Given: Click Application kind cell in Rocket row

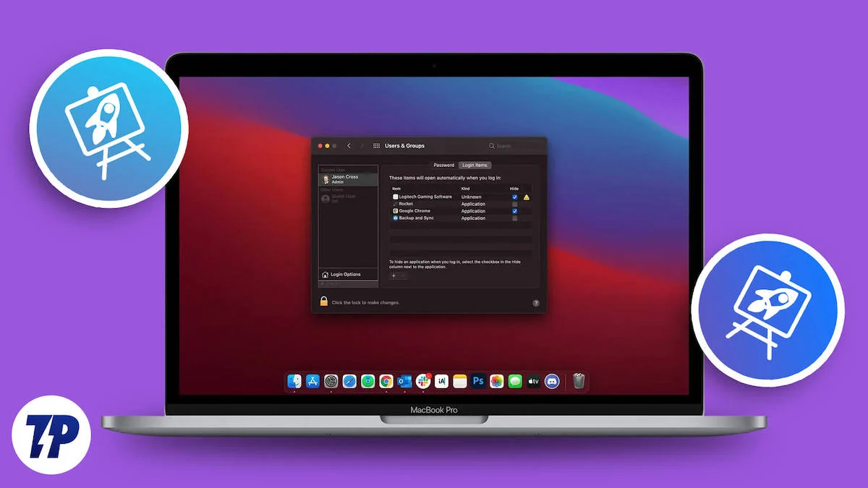Looking at the screenshot, I should [473, 204].
